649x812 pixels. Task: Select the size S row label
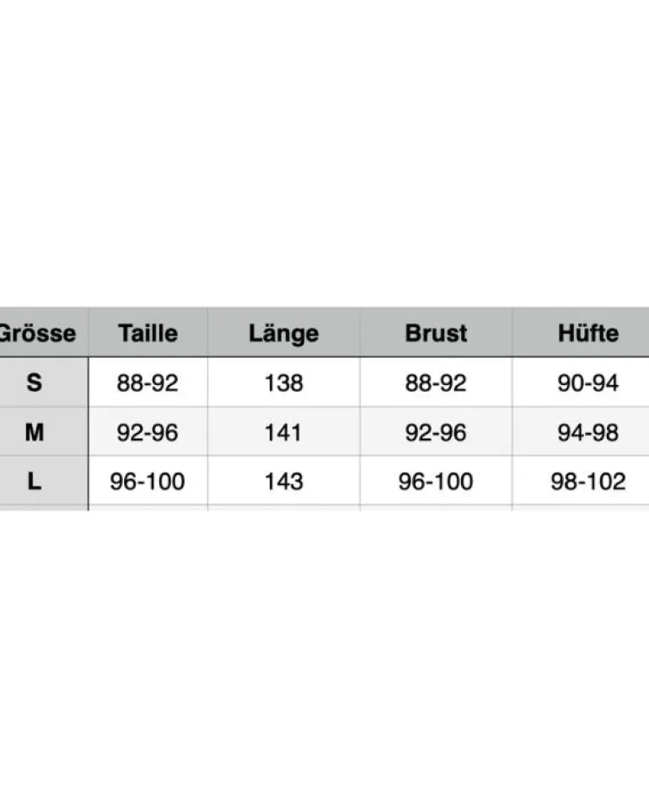click(35, 382)
